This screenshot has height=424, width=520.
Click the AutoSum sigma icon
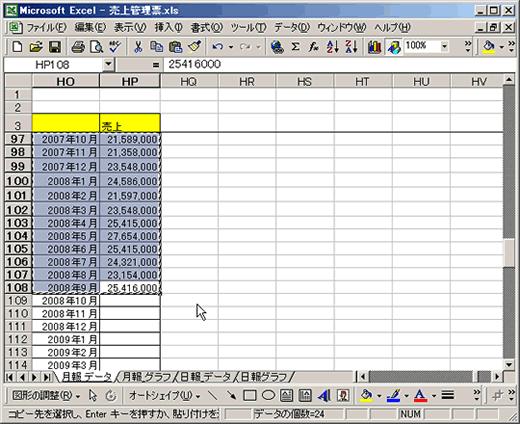coord(295,47)
